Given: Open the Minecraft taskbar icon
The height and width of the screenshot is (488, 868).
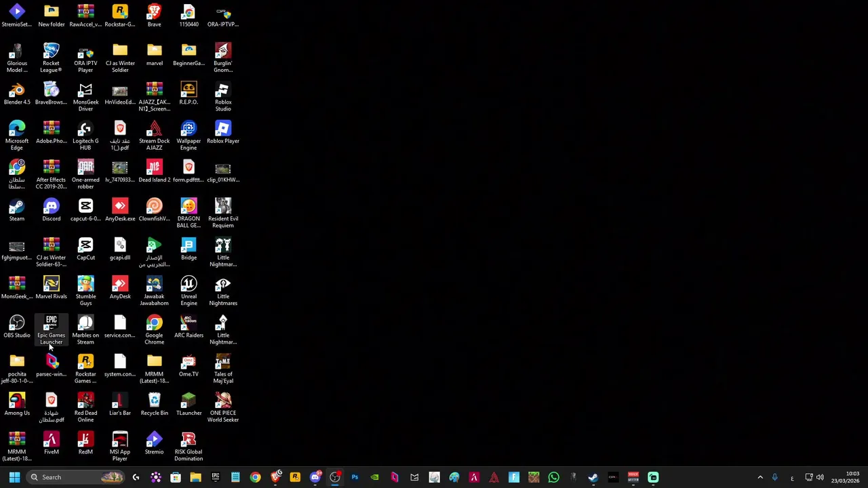Looking at the screenshot, I should (x=534, y=477).
